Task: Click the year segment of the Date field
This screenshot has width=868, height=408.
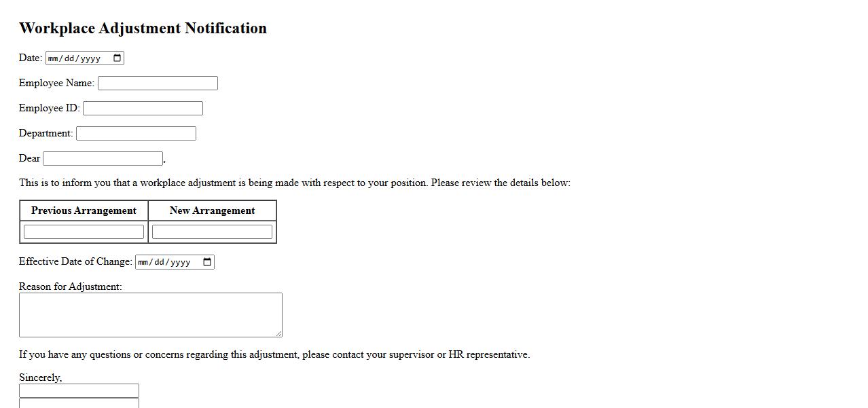Action: click(x=90, y=58)
